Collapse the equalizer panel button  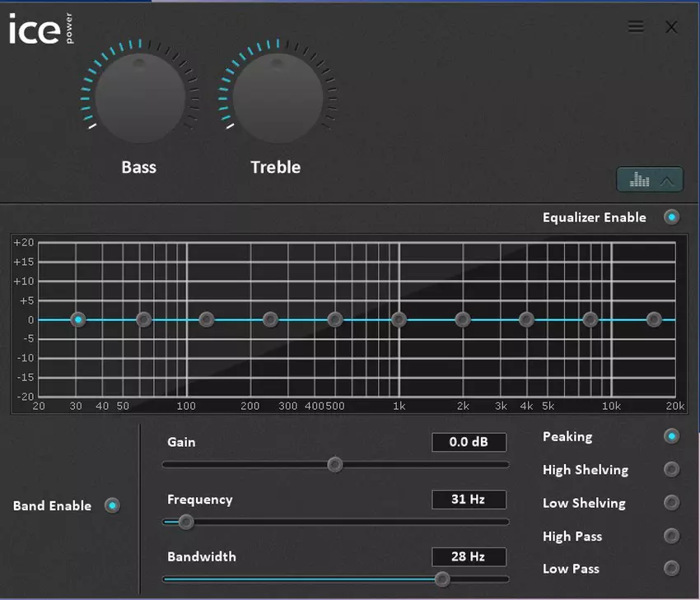[649, 179]
